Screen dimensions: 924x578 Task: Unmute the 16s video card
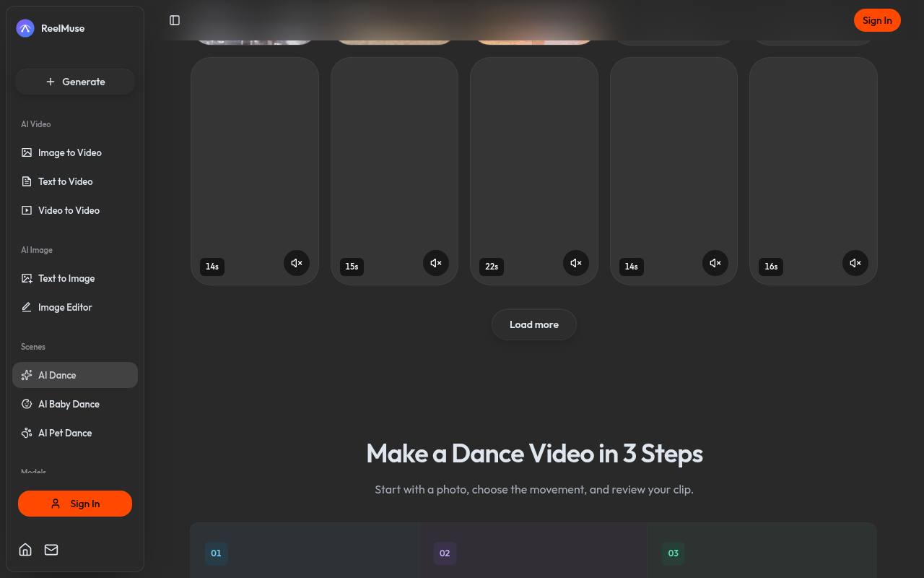click(x=855, y=263)
